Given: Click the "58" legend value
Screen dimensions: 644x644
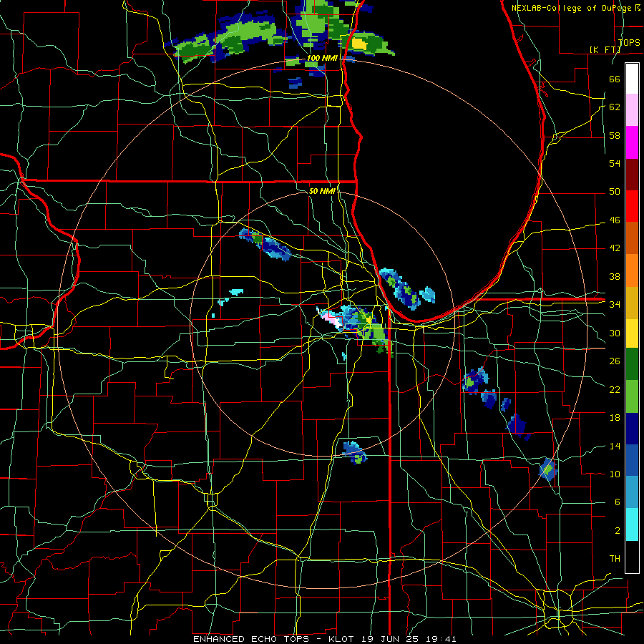Looking at the screenshot, I should tap(615, 135).
